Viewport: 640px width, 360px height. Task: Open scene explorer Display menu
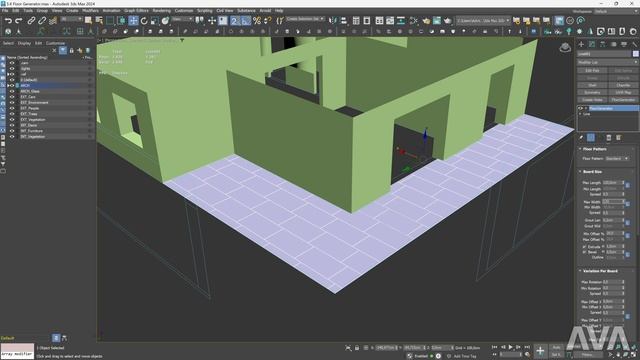pos(24,43)
